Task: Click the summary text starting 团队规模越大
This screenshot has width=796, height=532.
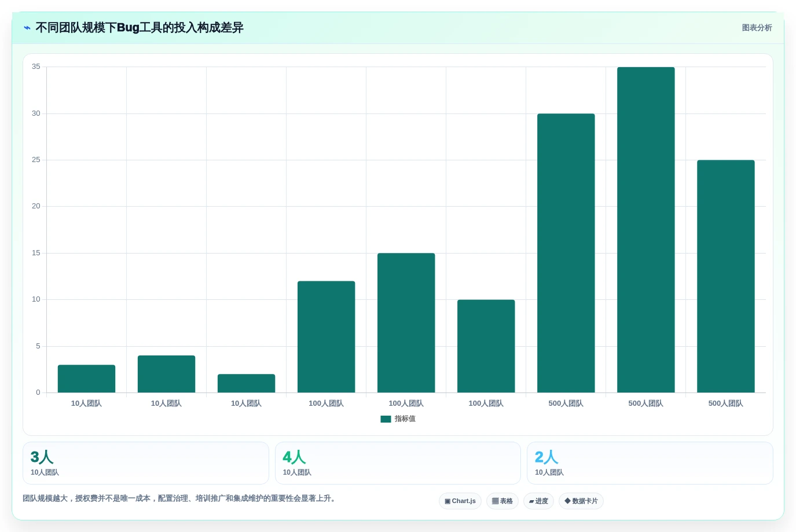Action: [x=180, y=498]
